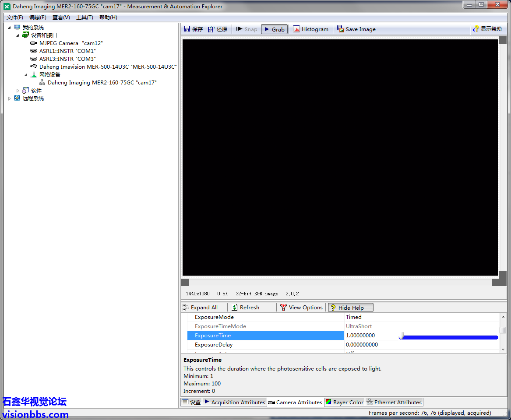The image size is (511, 420).
Task: Collapse the My System (我的系统) tree node
Action: 10,28
